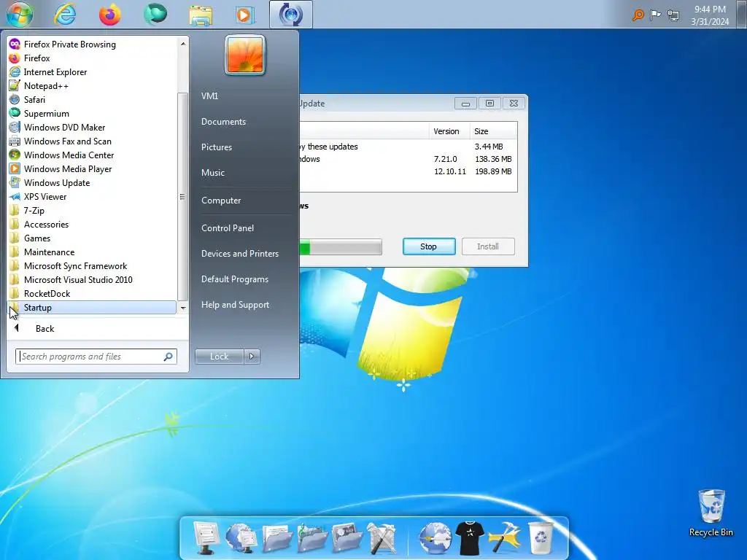Viewport: 747px width, 560px height.
Task: Launch Windows Media Player from programs list
Action: click(92, 168)
